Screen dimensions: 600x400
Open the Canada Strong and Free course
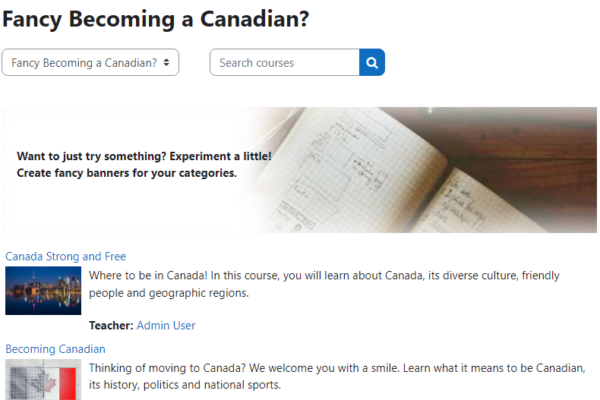pos(66,256)
